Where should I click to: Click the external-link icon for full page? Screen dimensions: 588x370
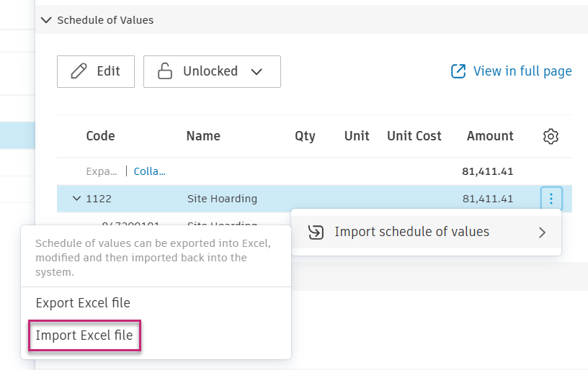458,71
